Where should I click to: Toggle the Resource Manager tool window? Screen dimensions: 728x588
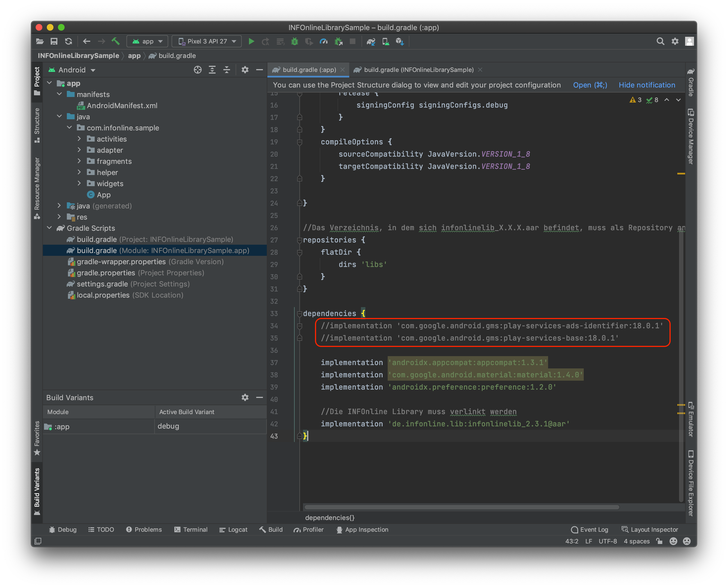point(37,188)
